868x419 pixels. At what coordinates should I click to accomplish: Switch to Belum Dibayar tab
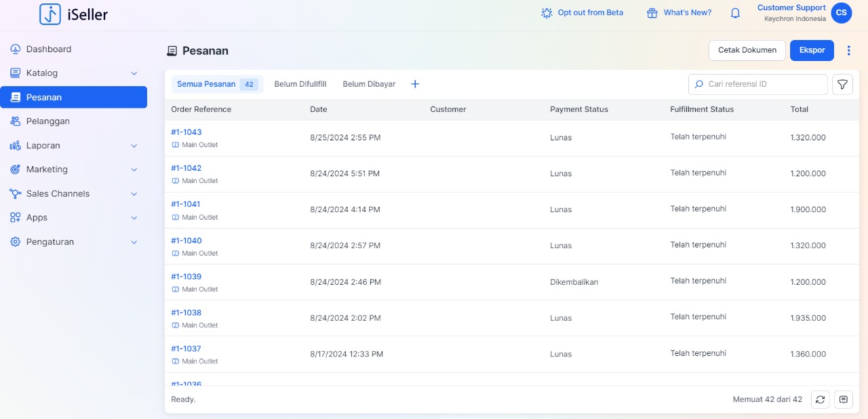(x=369, y=84)
